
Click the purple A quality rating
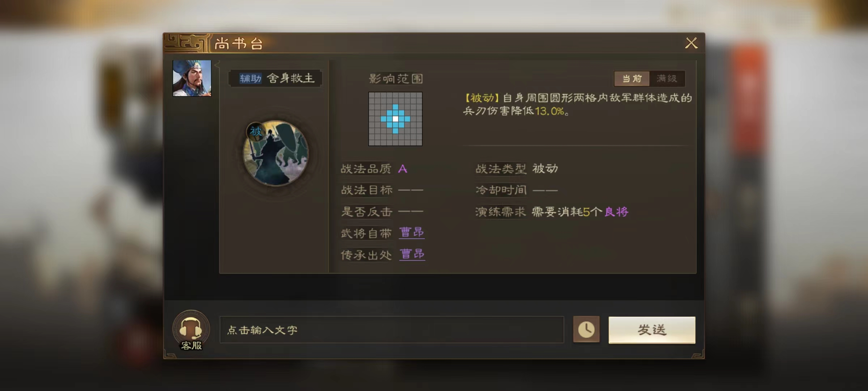click(403, 169)
